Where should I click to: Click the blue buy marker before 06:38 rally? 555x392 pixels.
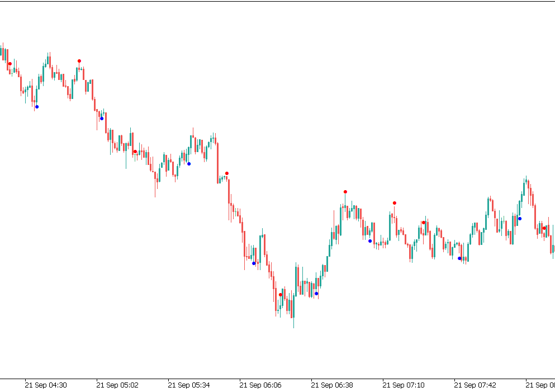[x=316, y=293]
